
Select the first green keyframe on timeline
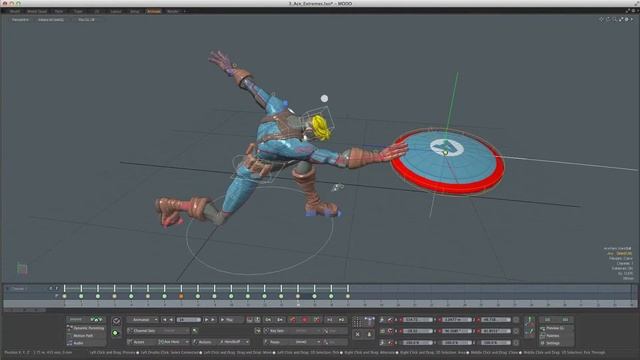[x=64, y=296]
